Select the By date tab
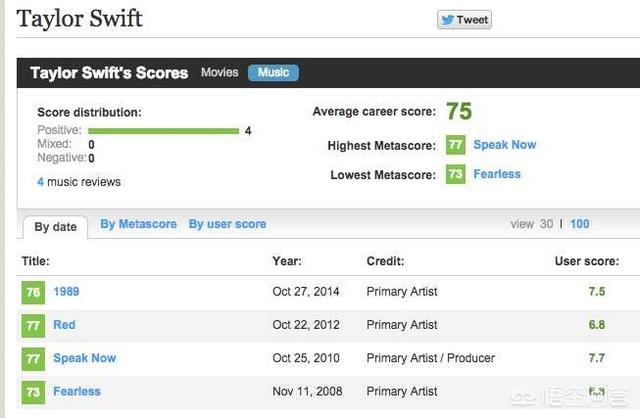The width and height of the screenshot is (640, 418). click(x=56, y=227)
